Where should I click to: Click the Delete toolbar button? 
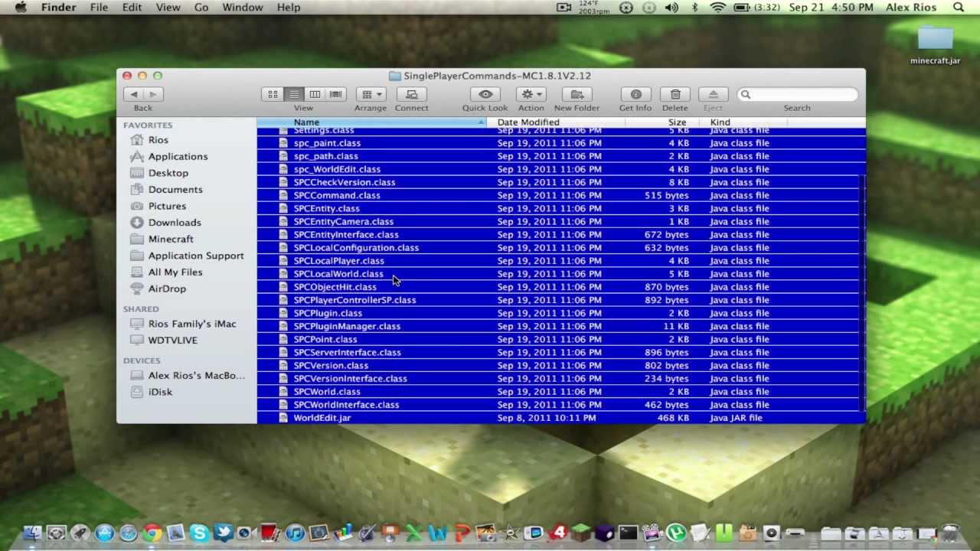[x=675, y=94]
